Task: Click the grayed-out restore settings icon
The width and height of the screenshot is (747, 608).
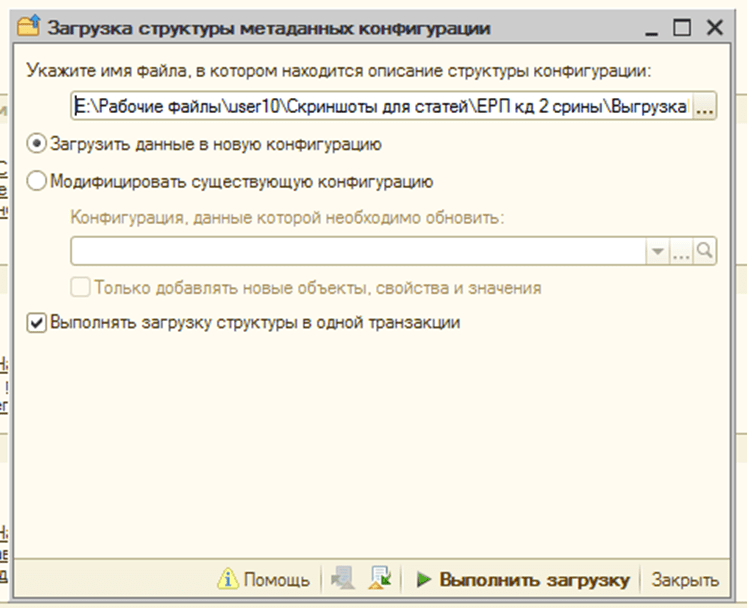Action: click(x=342, y=580)
